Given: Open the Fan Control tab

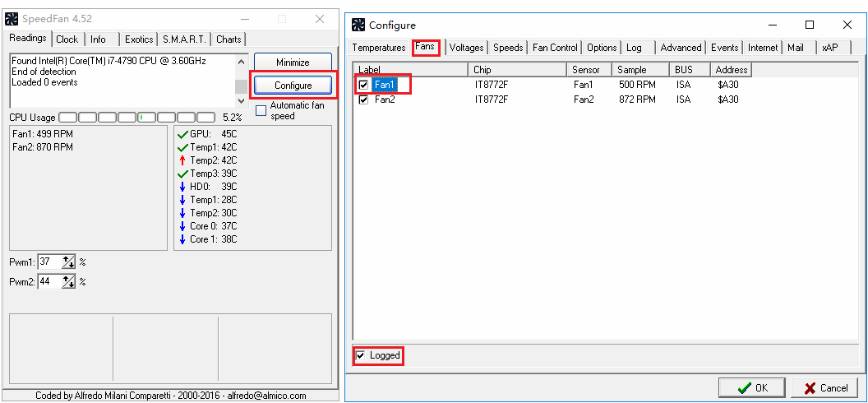Looking at the screenshot, I should 555,48.
